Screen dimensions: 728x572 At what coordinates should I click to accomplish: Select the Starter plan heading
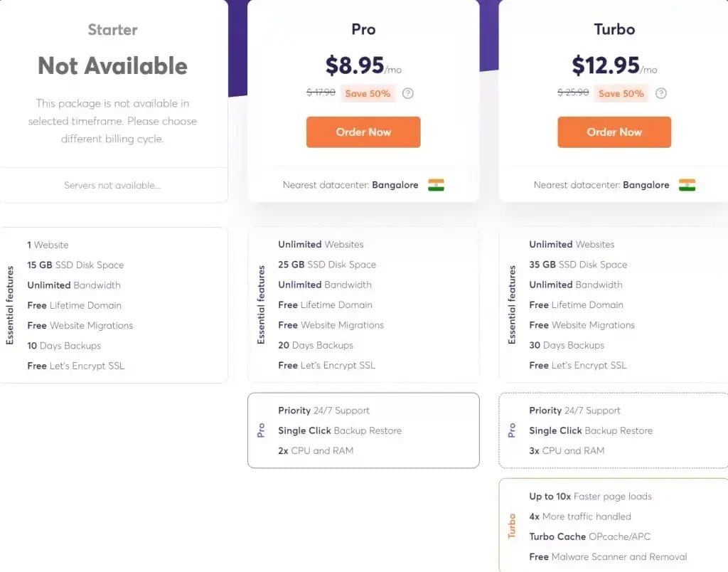(x=112, y=30)
